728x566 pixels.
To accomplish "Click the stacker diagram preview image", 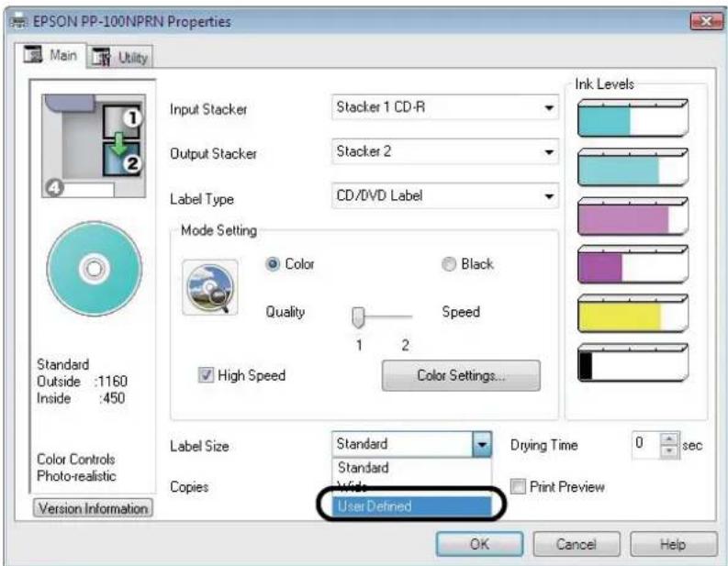I will [94, 146].
